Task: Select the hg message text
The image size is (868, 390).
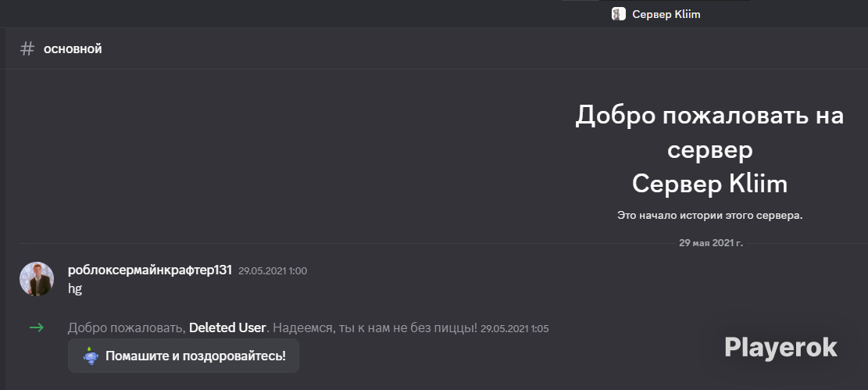Action: click(x=75, y=288)
